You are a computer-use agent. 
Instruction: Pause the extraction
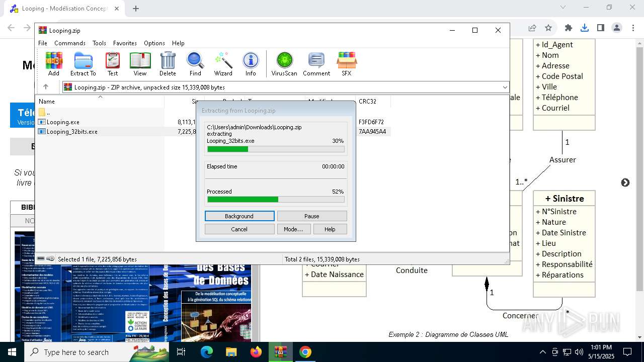(312, 216)
